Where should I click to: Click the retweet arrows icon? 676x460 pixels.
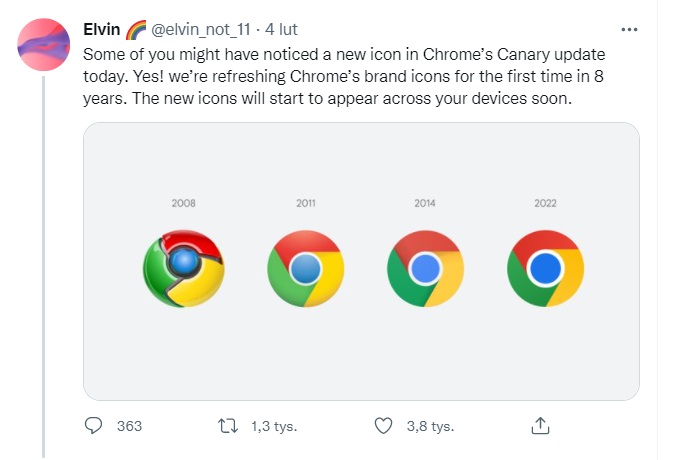pos(229,426)
